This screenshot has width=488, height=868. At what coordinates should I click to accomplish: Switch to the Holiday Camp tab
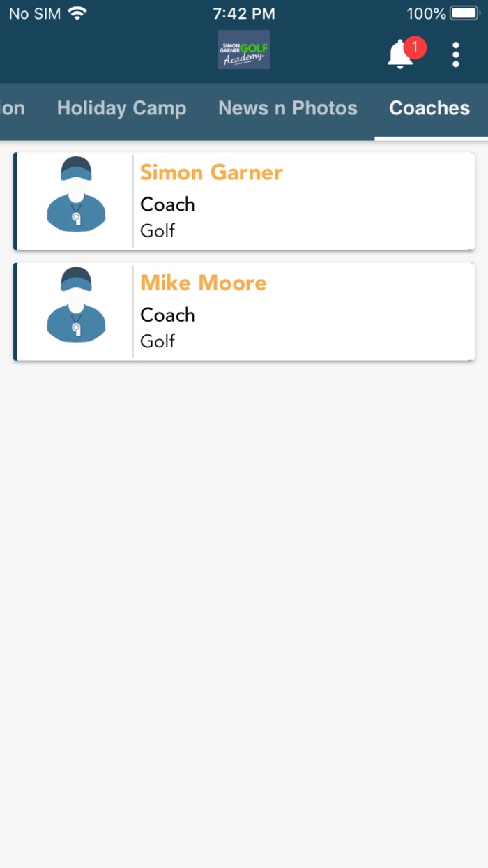pos(121,108)
